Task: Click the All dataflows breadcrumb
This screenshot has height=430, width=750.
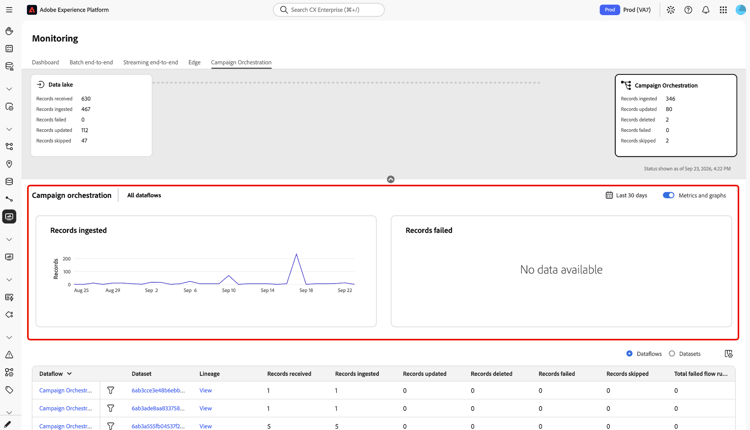Action: tap(144, 195)
